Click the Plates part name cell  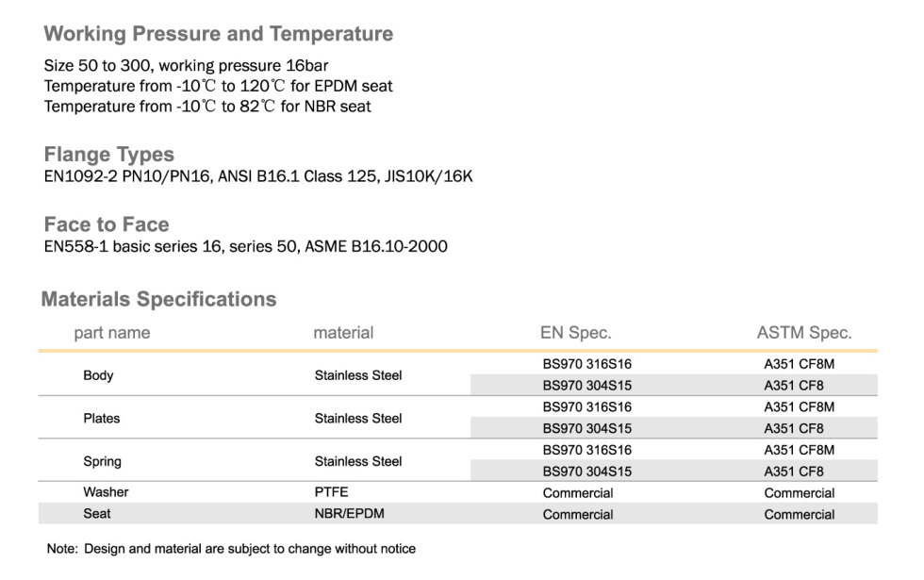pos(102,418)
